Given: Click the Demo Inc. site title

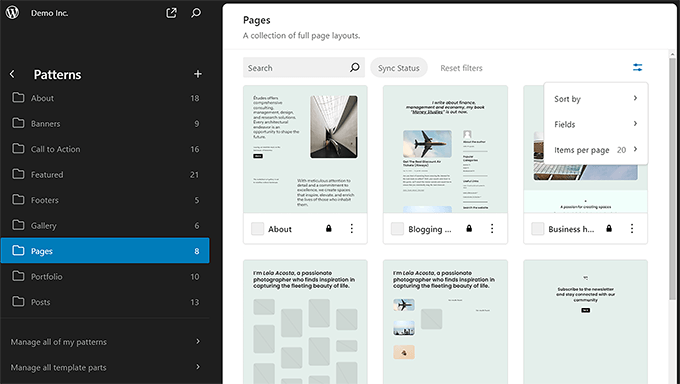Looking at the screenshot, I should pyautogui.click(x=49, y=13).
